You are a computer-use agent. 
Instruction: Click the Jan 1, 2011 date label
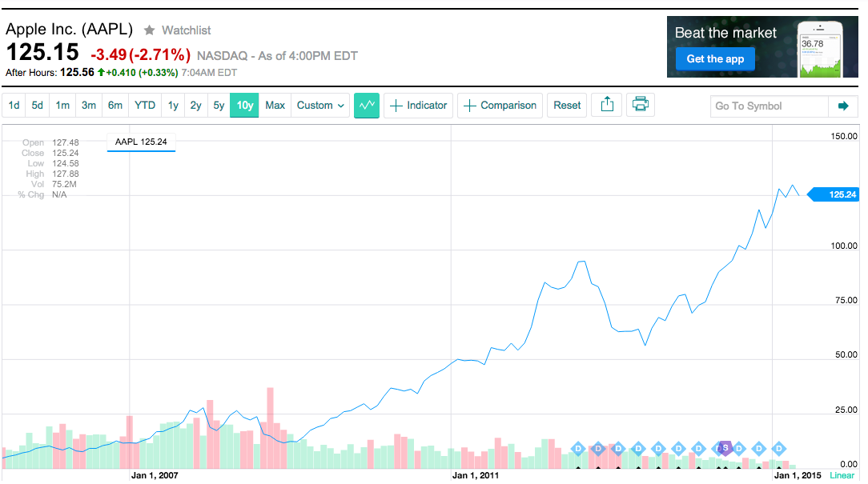point(476,475)
